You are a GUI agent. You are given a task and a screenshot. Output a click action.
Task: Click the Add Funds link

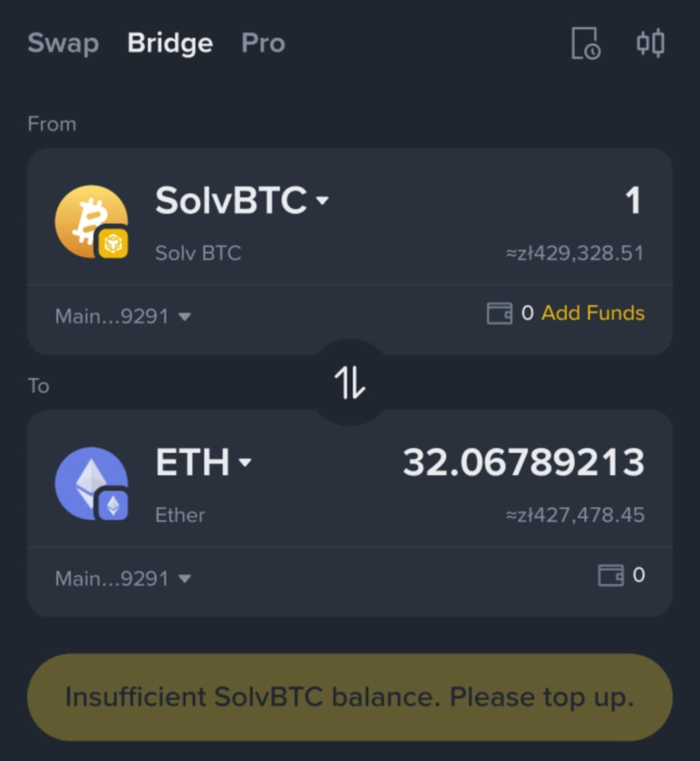(593, 313)
